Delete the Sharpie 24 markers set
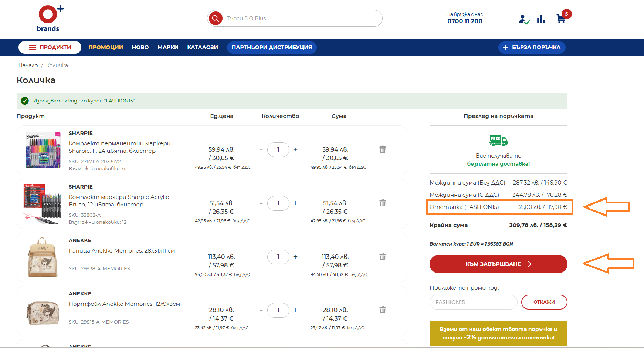The width and height of the screenshot is (644, 348). (x=383, y=149)
